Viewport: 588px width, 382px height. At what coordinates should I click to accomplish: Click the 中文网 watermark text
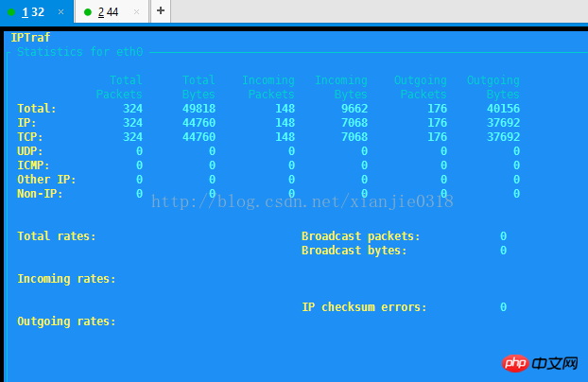[556, 363]
